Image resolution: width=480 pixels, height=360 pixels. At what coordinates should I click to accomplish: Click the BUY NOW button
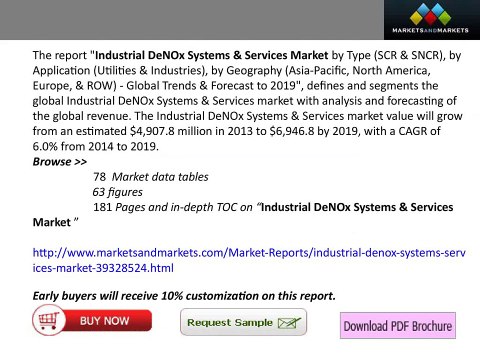pyautogui.click(x=92, y=321)
